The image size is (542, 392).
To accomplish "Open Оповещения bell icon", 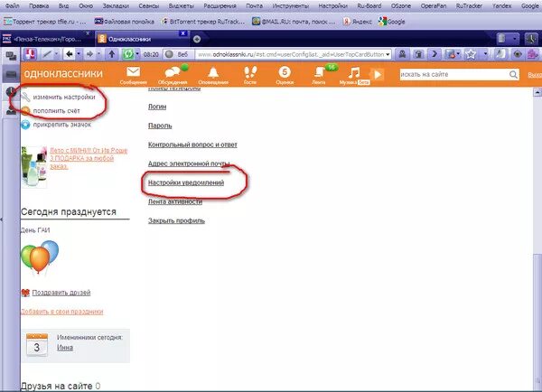I will [213, 72].
